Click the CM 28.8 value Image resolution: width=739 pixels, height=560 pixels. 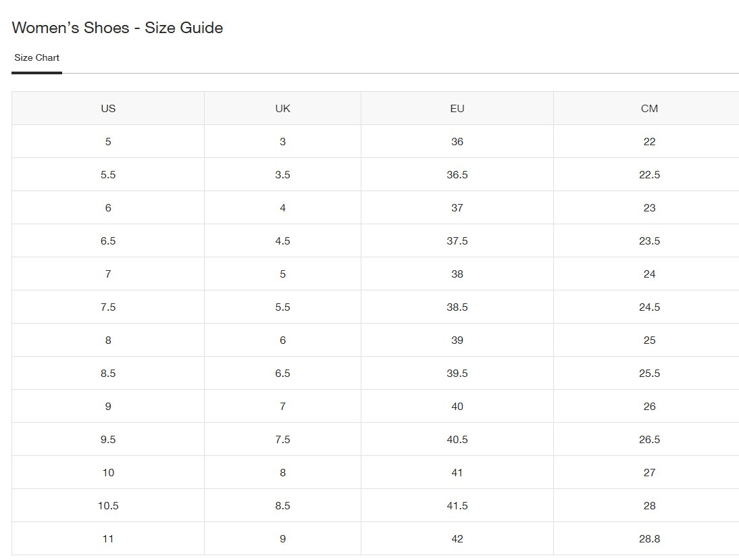pos(649,539)
